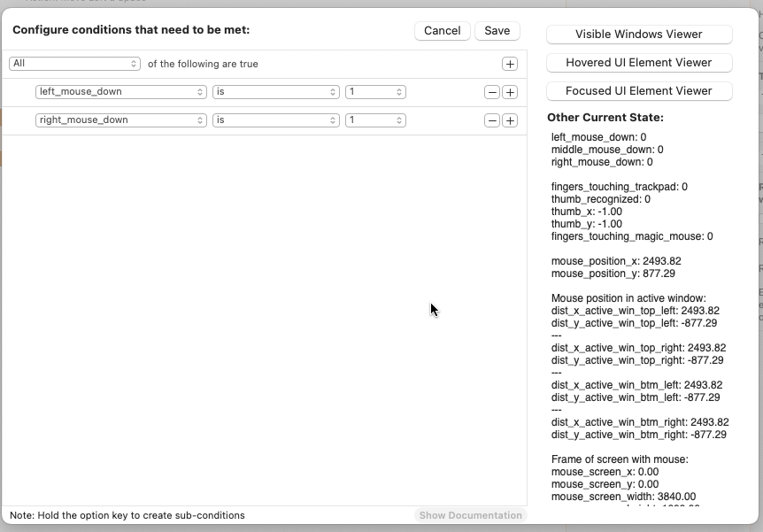Open the 'is' operator dropdown in left_mouse_down row
The width and height of the screenshot is (763, 532).
pyautogui.click(x=275, y=92)
